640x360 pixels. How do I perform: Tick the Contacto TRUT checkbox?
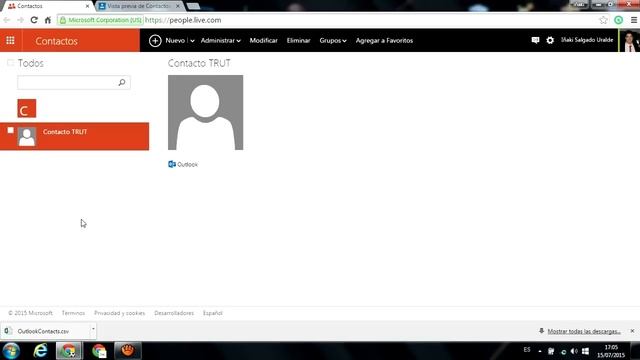click(x=11, y=130)
